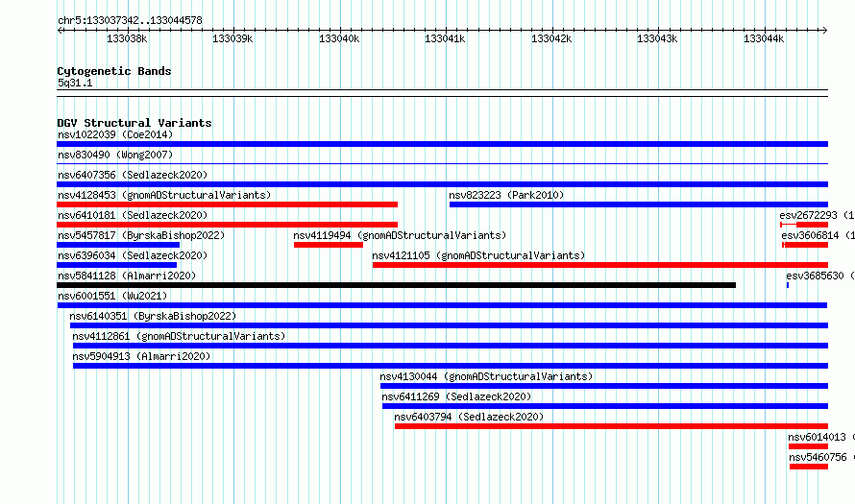Open the nsv5841128 (Almarri2020) label
The image size is (855, 504).
pyautogui.click(x=127, y=276)
